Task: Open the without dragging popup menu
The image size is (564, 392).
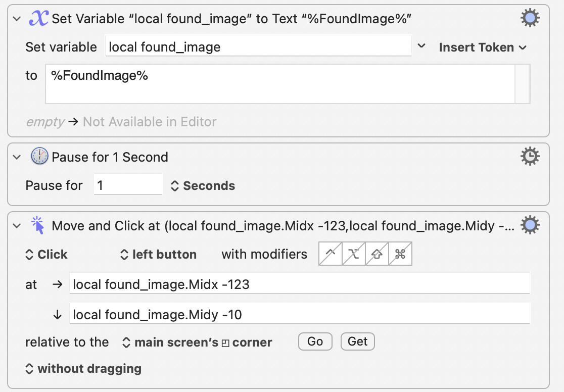Action: [83, 369]
